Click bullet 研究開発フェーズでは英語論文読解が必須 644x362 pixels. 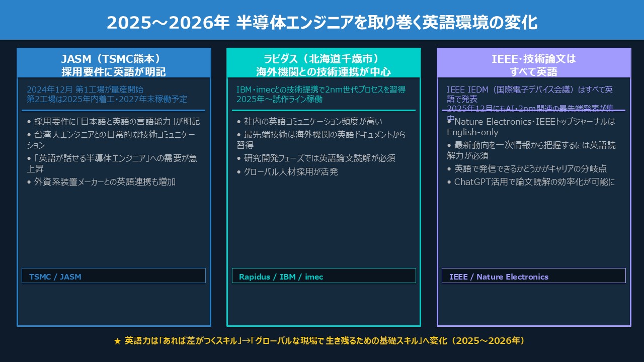coord(316,158)
